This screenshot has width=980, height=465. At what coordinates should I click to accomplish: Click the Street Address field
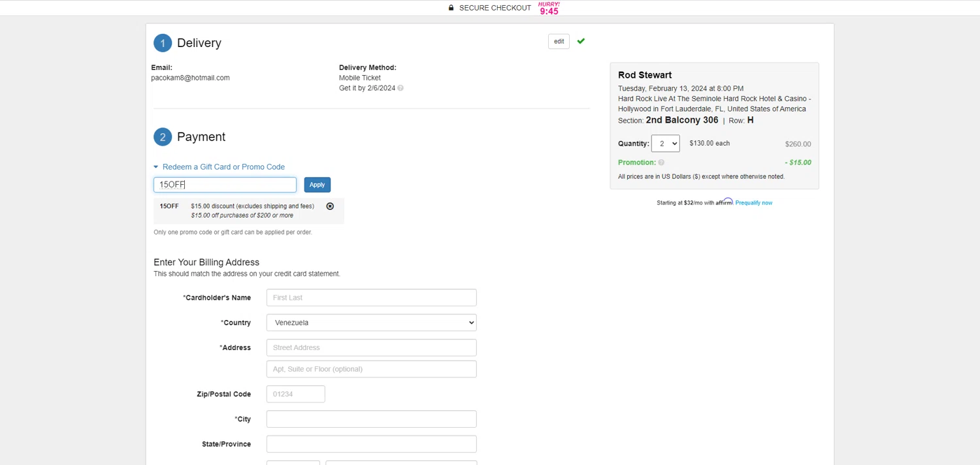coord(371,347)
